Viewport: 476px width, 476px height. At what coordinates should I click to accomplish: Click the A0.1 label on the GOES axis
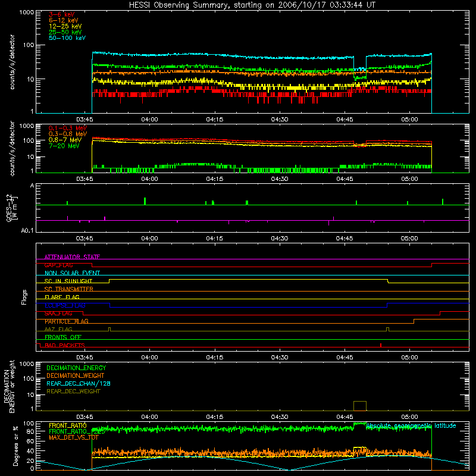click(x=27, y=230)
